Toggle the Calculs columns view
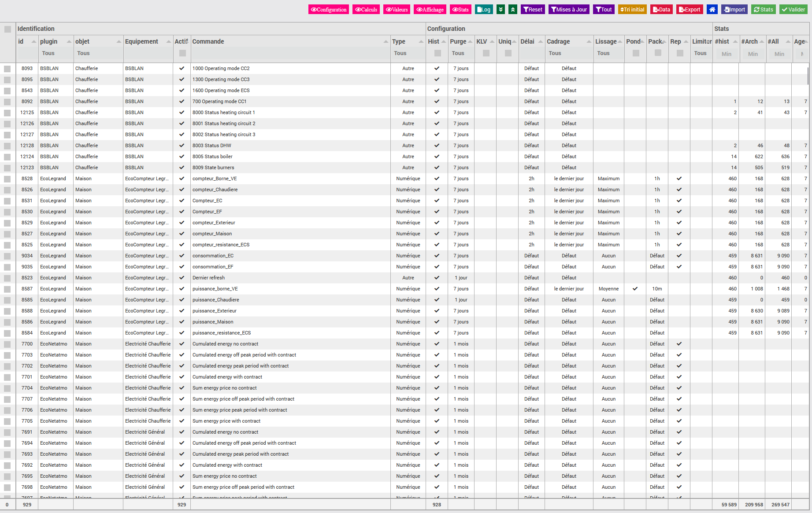 point(366,9)
